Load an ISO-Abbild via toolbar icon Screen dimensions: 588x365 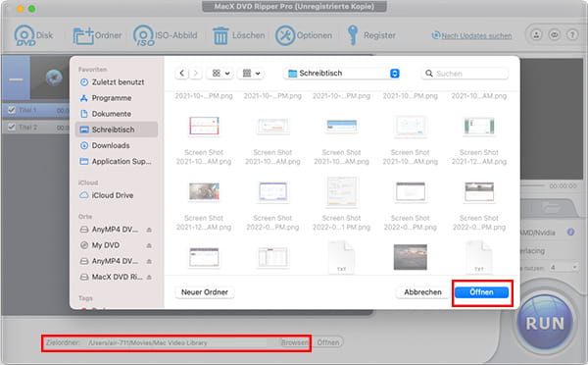tap(144, 35)
